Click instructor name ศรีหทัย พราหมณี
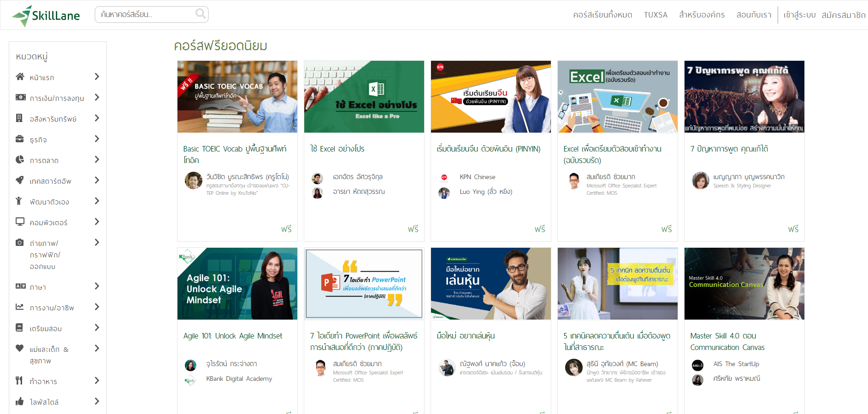Image resolution: width=868 pixels, height=414 pixels. click(737, 379)
